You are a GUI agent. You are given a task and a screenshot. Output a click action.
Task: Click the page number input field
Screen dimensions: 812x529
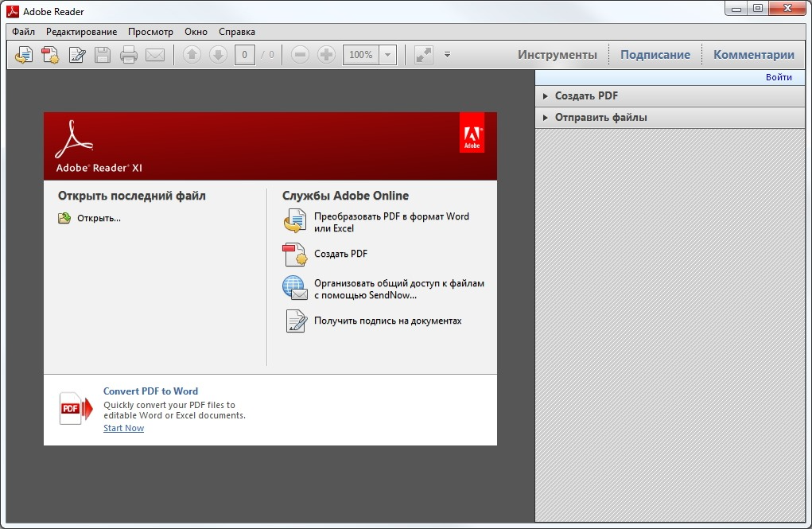coord(244,55)
